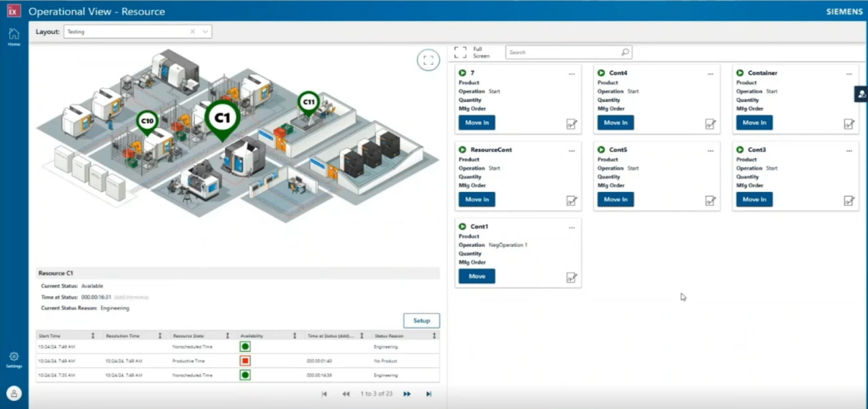This screenshot has height=409, width=868.
Task: Jump to the last page using the pagination icon
Action: [x=428, y=394]
